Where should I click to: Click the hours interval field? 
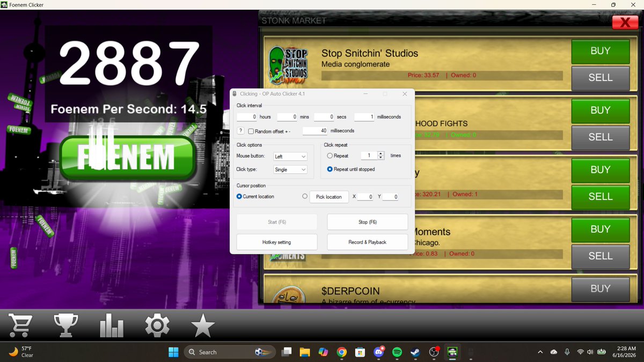(247, 116)
